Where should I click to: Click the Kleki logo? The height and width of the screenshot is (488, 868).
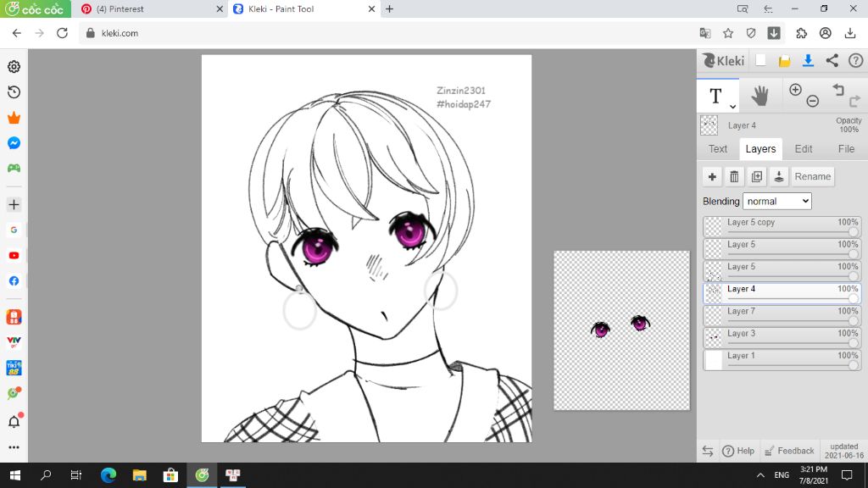tap(723, 60)
